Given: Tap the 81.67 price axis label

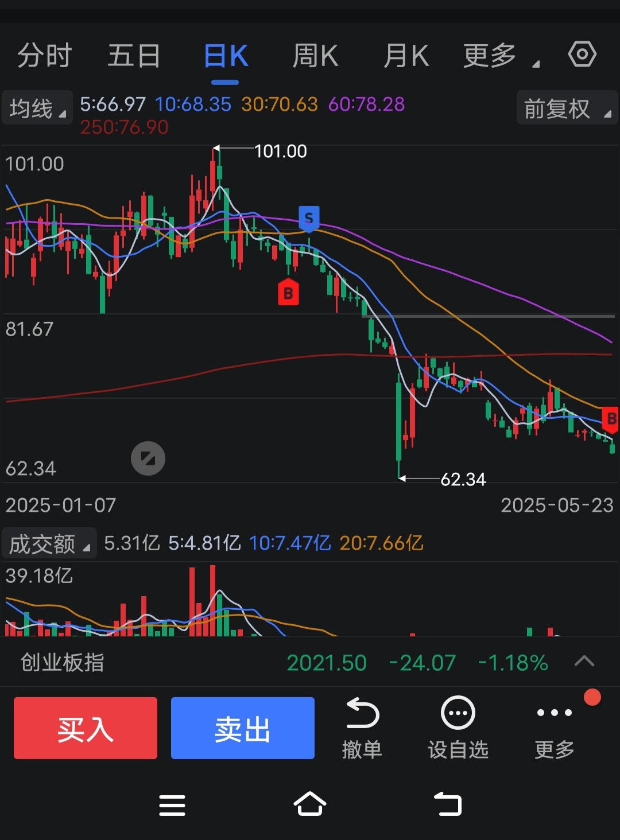Looking at the screenshot, I should tap(29, 329).
